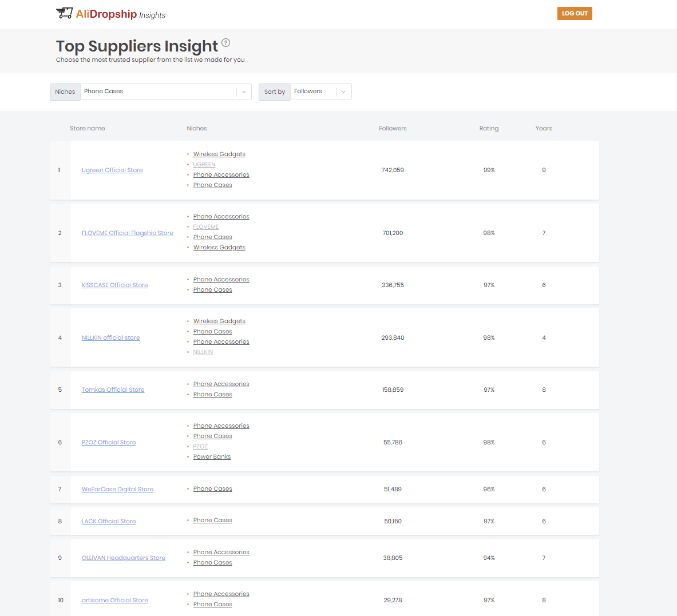Open the OLLIVAN Headquarters Store link
This screenshot has height=616, width=677.
tap(123, 557)
